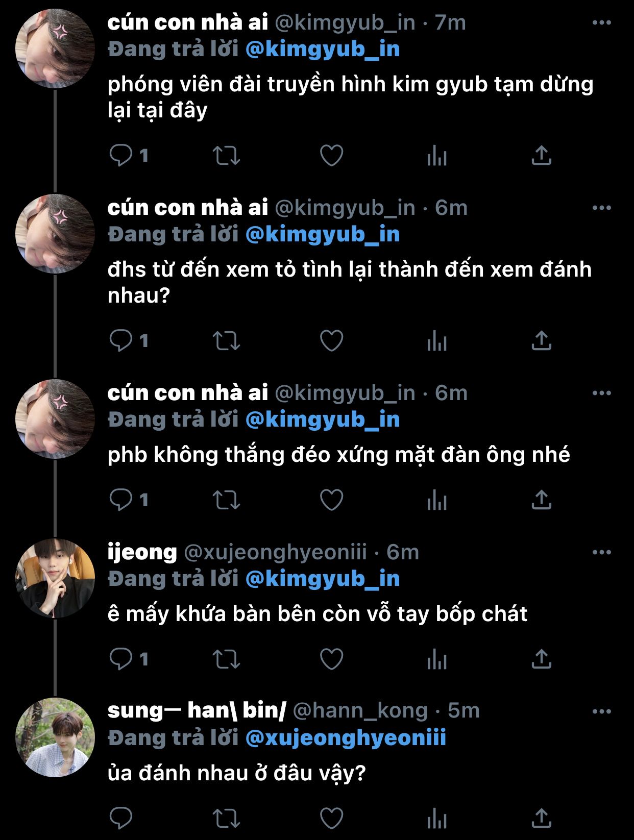
Task: Reply to sung han bin's question tweet
Action: click(121, 819)
